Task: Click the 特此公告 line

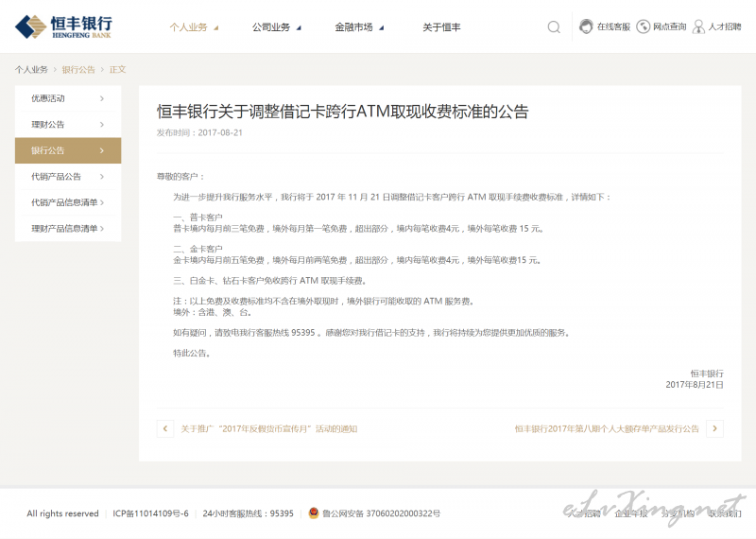Action: click(x=192, y=354)
